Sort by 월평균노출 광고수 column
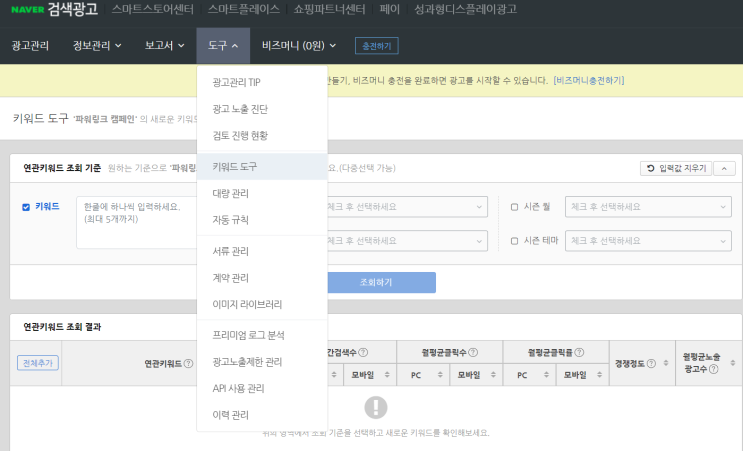Viewport: 743px width, 451px height. click(x=733, y=363)
